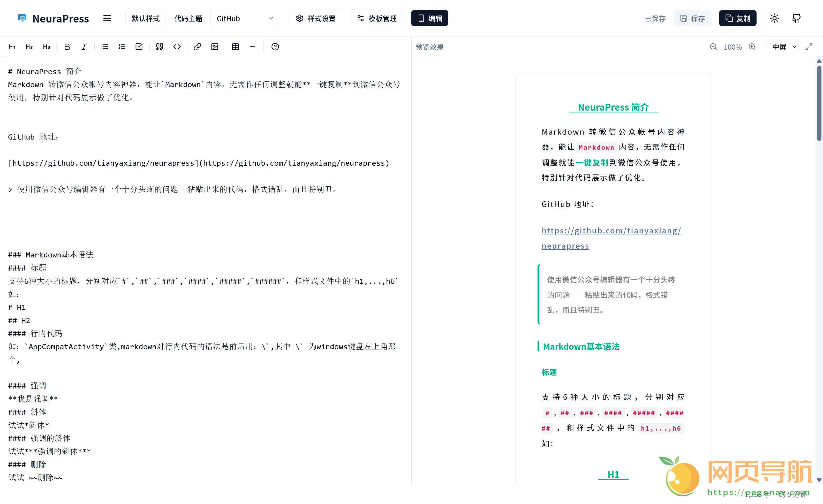Open the GitHub code theme dropdown
Viewport: 823px width, 504px height.
click(x=245, y=18)
